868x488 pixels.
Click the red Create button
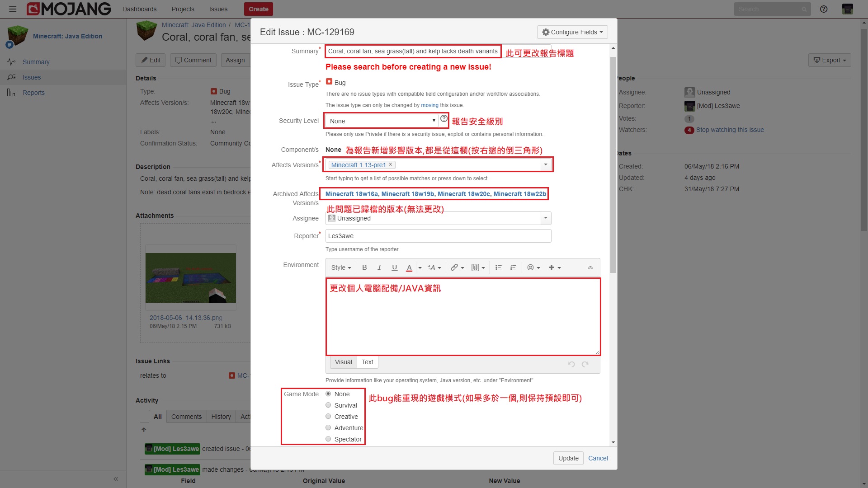[259, 9]
